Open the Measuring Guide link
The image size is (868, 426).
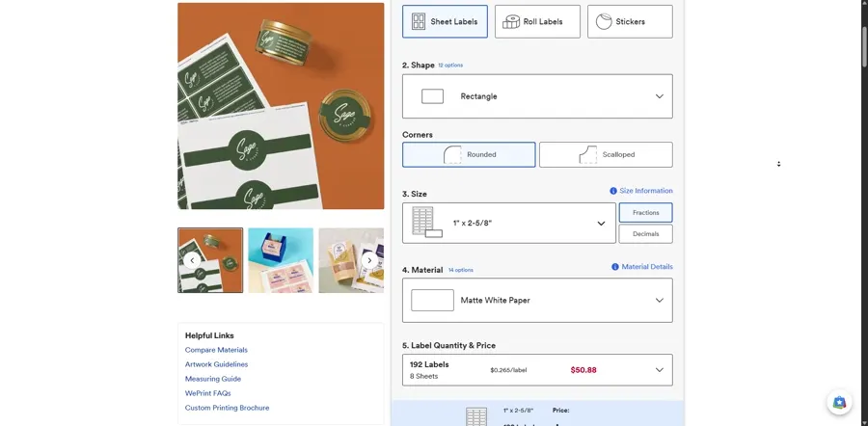coord(212,379)
